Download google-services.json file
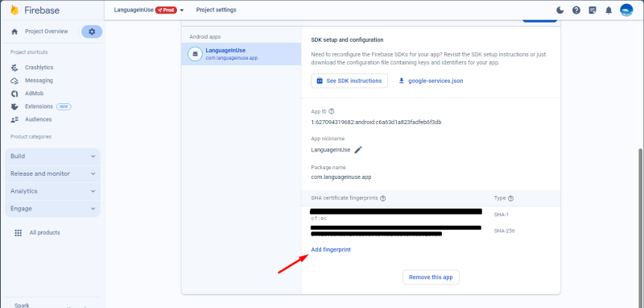 (431, 81)
